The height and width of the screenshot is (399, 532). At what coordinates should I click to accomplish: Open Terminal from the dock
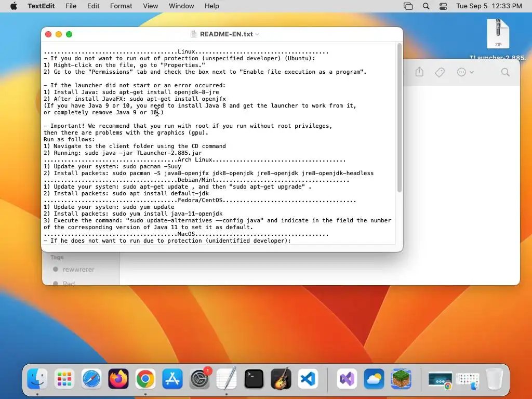pyautogui.click(x=254, y=379)
